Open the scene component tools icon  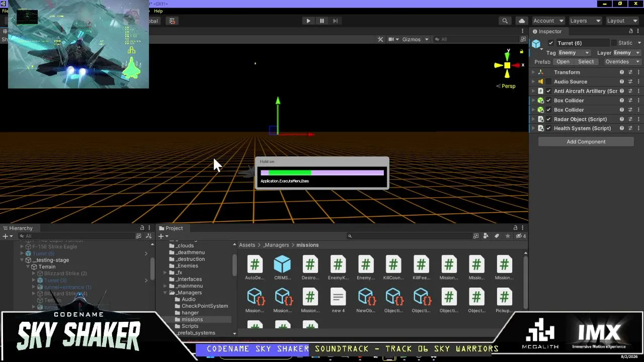pyautogui.click(x=380, y=39)
